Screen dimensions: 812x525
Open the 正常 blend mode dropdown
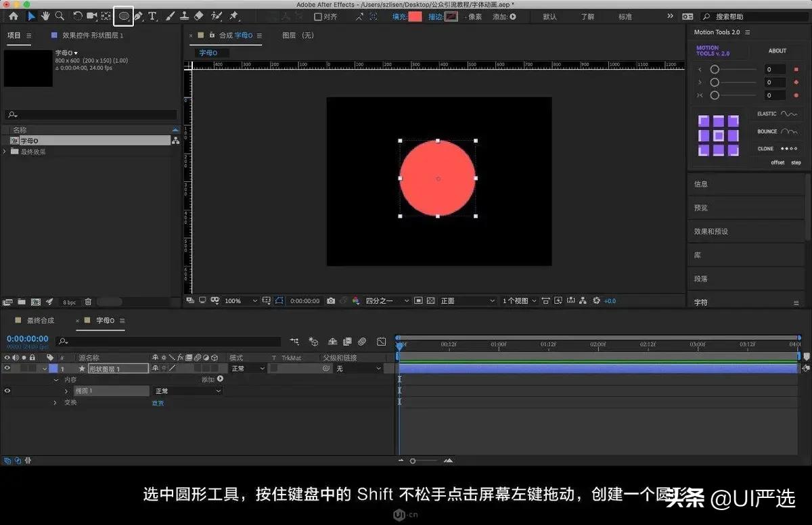tap(247, 368)
